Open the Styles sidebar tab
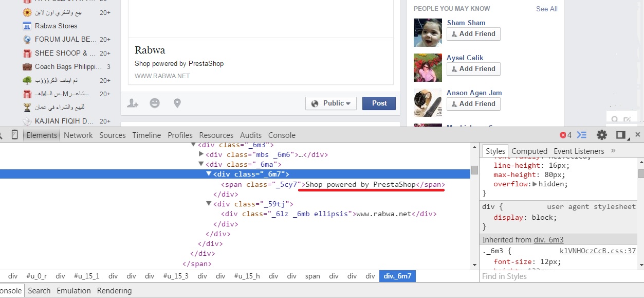644x298 pixels. click(x=495, y=151)
